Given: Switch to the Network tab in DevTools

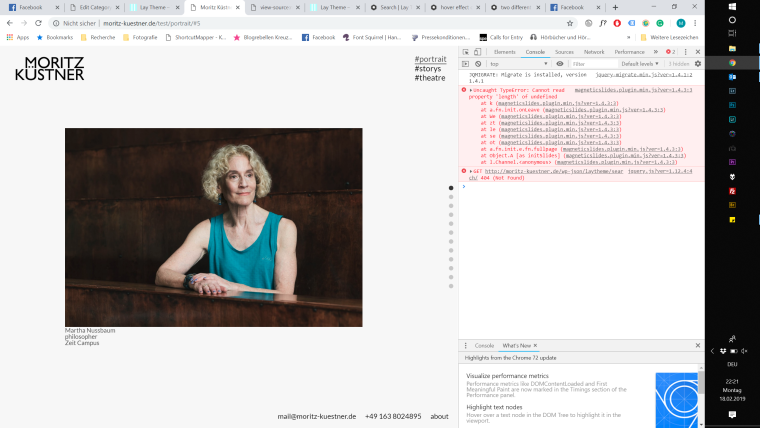Looking at the screenshot, I should coord(594,51).
